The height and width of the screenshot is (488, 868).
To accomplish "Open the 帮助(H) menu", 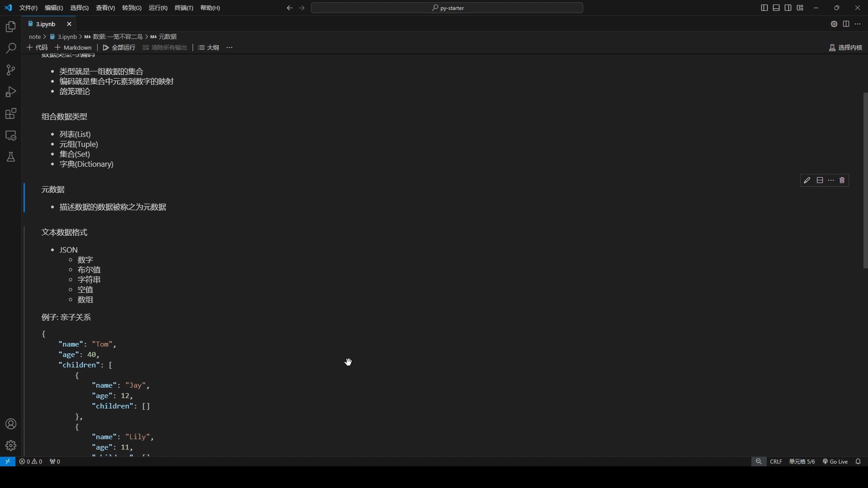I will [x=210, y=8].
